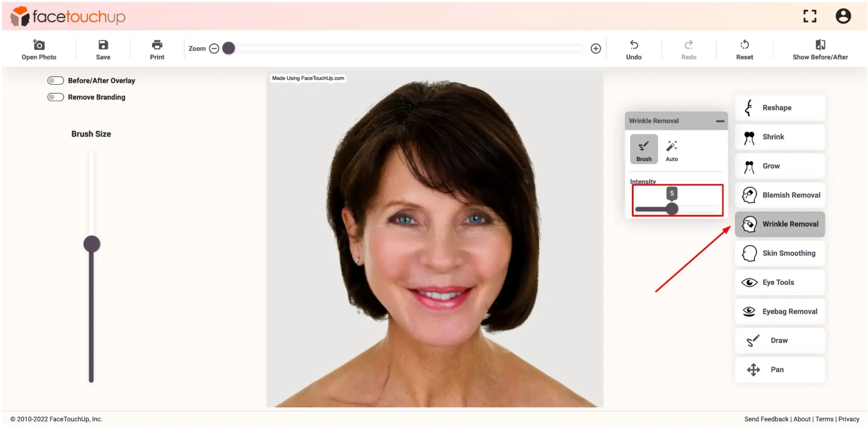This screenshot has height=426, width=868.
Task: Open the Blemish Removal tool
Action: 779,195
